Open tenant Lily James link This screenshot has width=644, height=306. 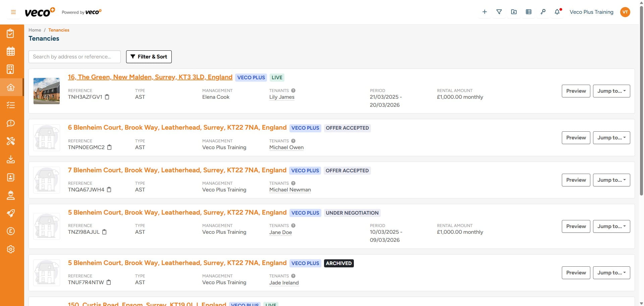282,97
